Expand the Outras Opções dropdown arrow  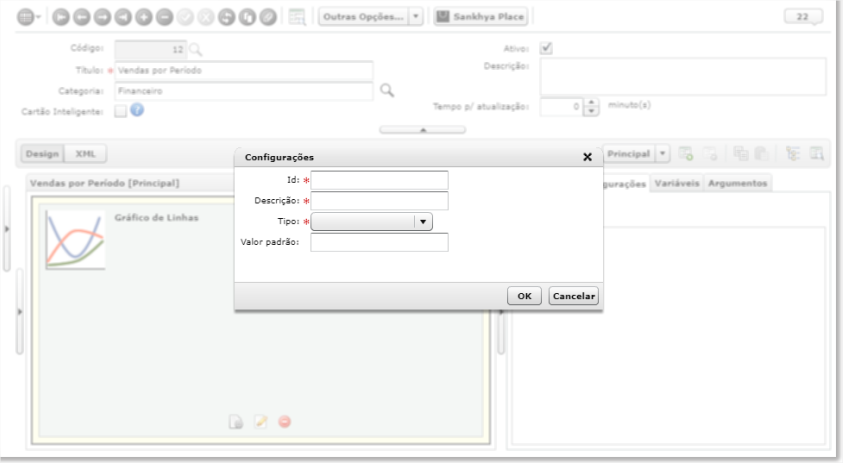[x=416, y=17]
